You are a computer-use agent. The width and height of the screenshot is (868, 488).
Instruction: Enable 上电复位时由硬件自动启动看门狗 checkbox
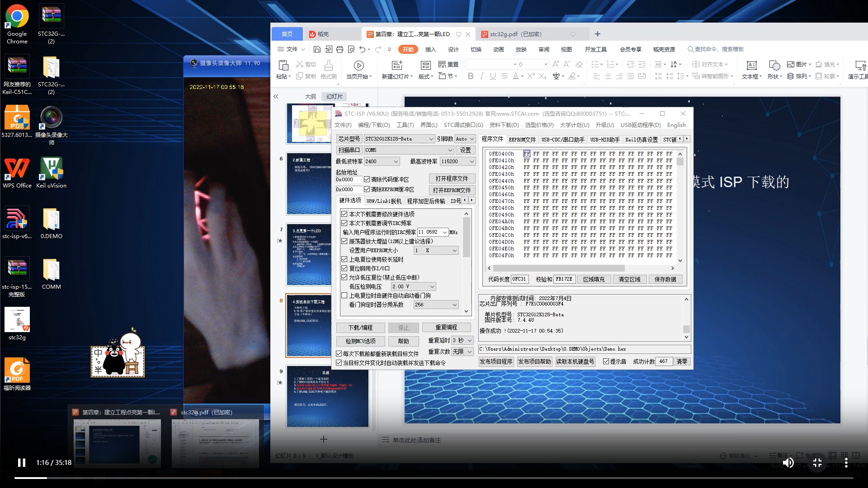point(344,296)
